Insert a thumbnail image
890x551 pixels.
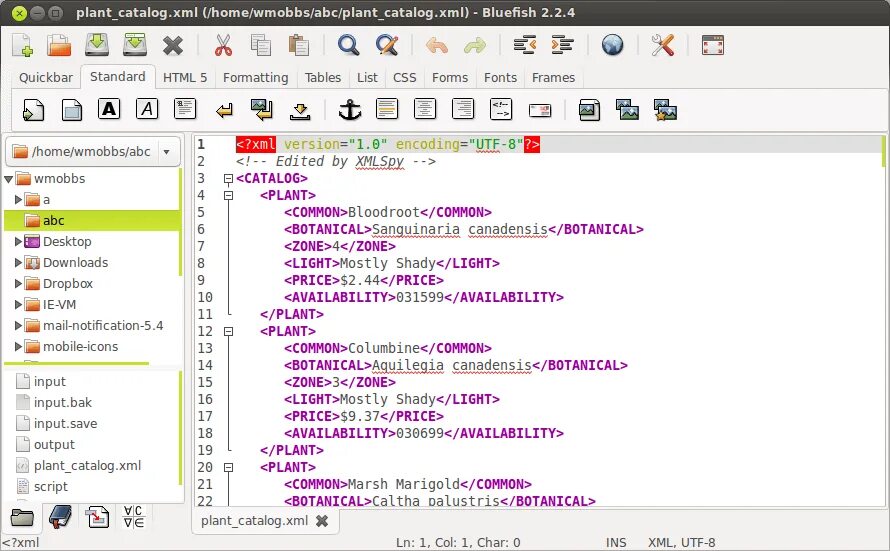click(x=627, y=110)
